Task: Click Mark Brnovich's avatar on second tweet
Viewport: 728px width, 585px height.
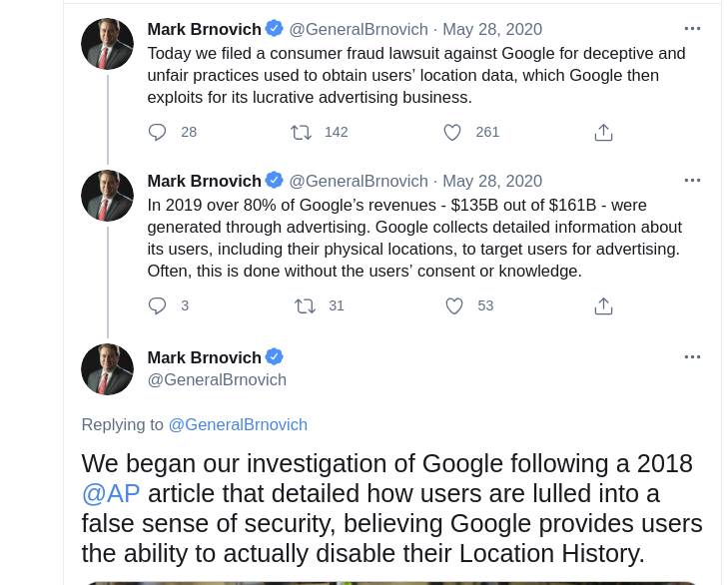Action: click(x=107, y=195)
